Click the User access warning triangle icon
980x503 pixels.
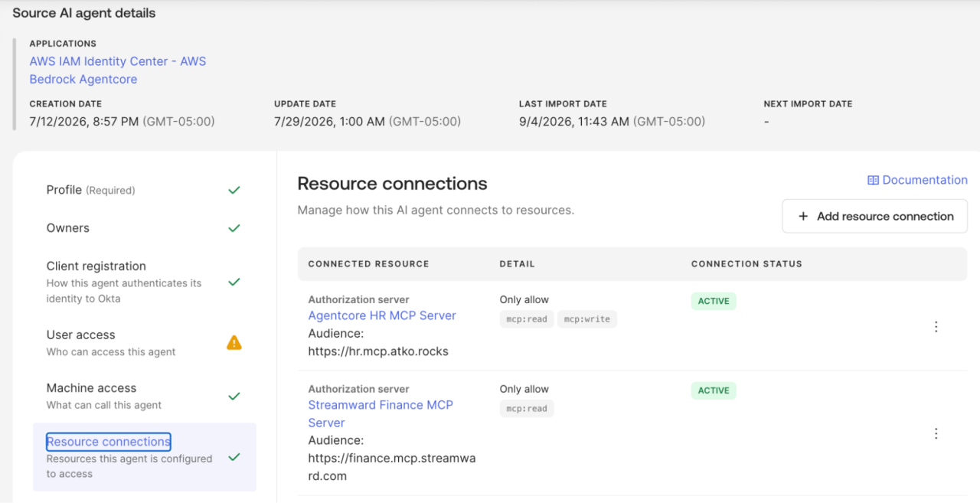pos(234,343)
